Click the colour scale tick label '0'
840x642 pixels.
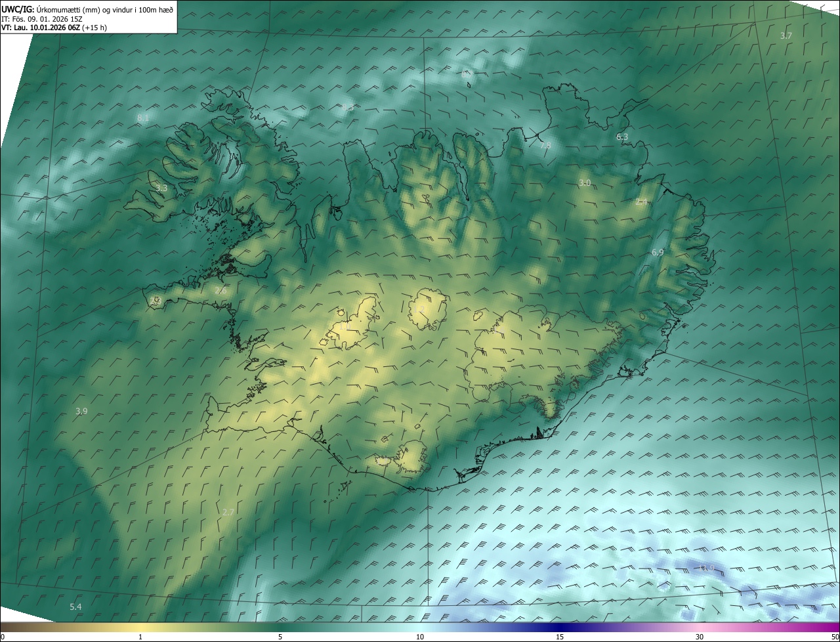(x=3, y=637)
